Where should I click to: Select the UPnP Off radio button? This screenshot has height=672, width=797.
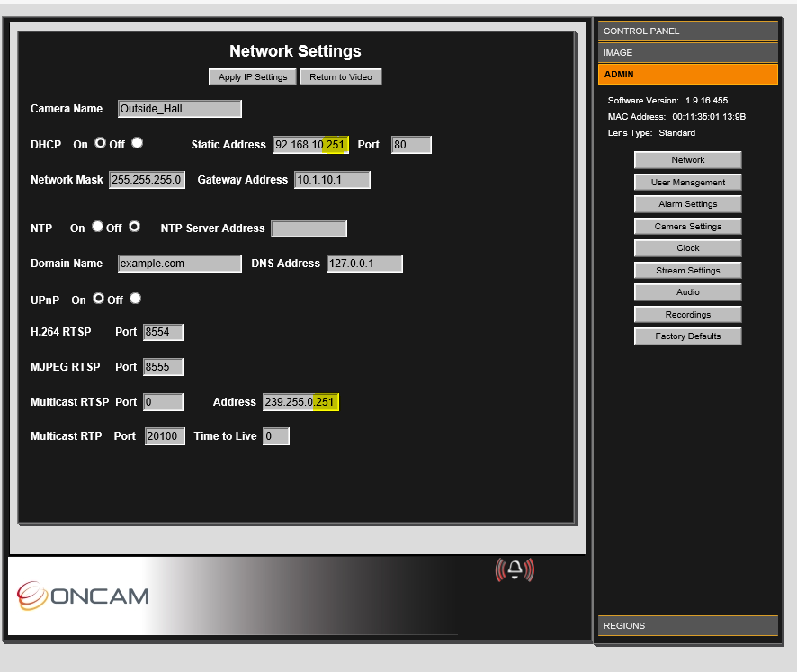click(135, 299)
